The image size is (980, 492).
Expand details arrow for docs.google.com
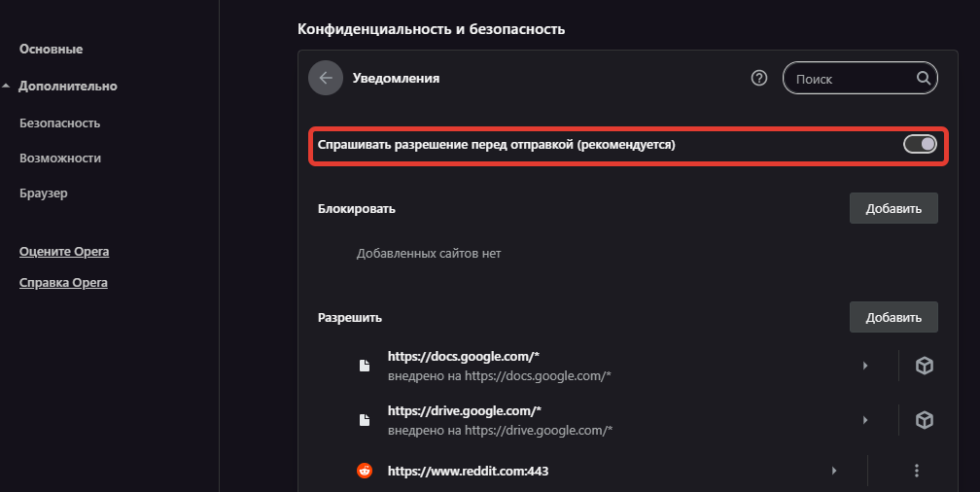pyautogui.click(x=864, y=366)
